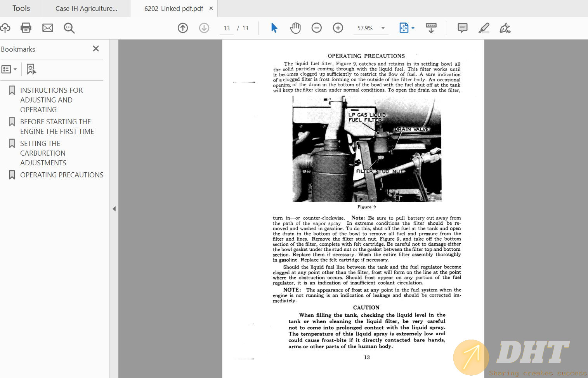Viewport: 588px width, 378px height.
Task: Collapse the left navigation pane arrow
Action: tap(114, 209)
